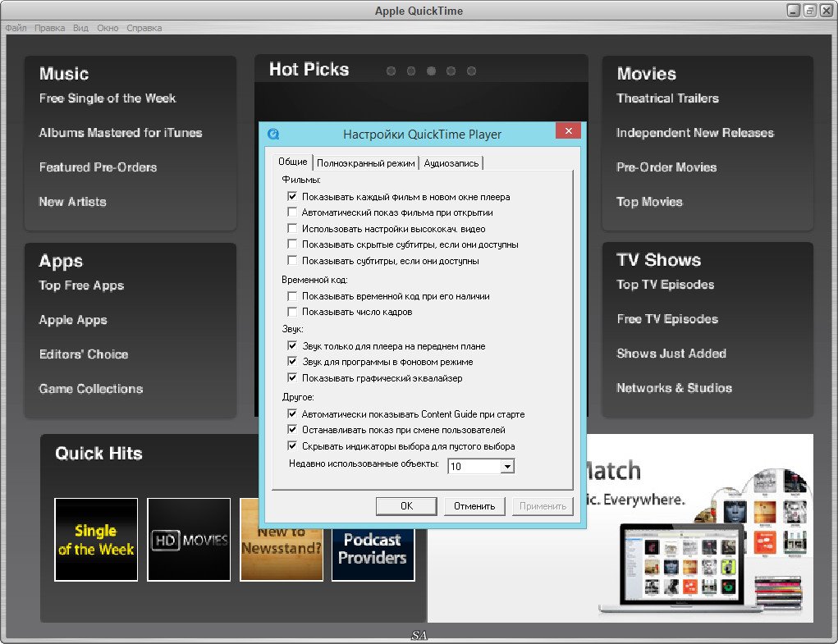Select the fifth Hot Picks page dot

[x=471, y=71]
